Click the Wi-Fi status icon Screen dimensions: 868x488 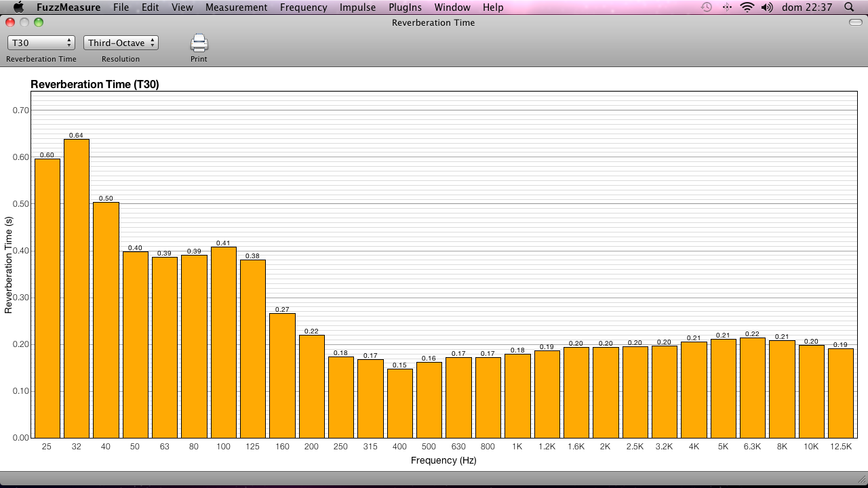747,7
